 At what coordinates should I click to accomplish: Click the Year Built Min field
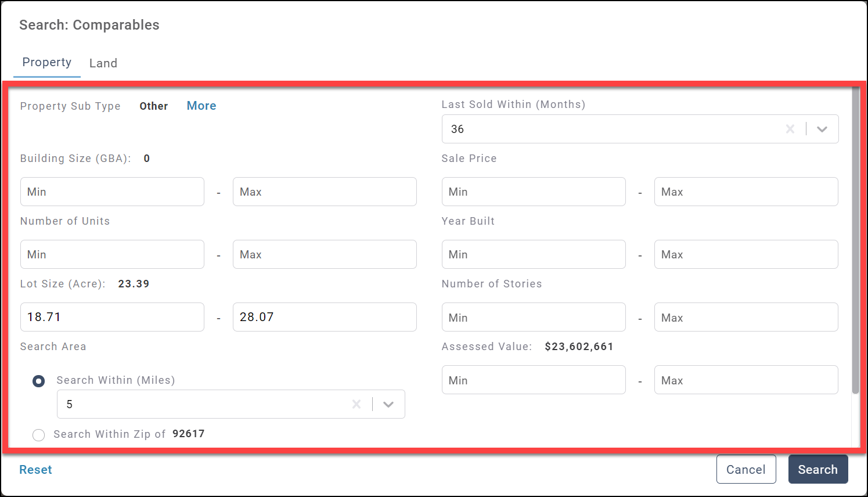pyautogui.click(x=533, y=254)
